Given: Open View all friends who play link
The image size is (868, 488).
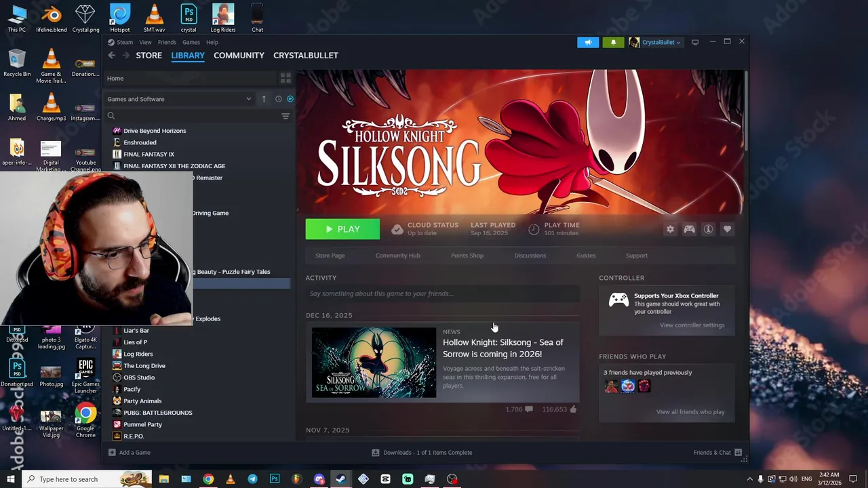Looking at the screenshot, I should (690, 412).
